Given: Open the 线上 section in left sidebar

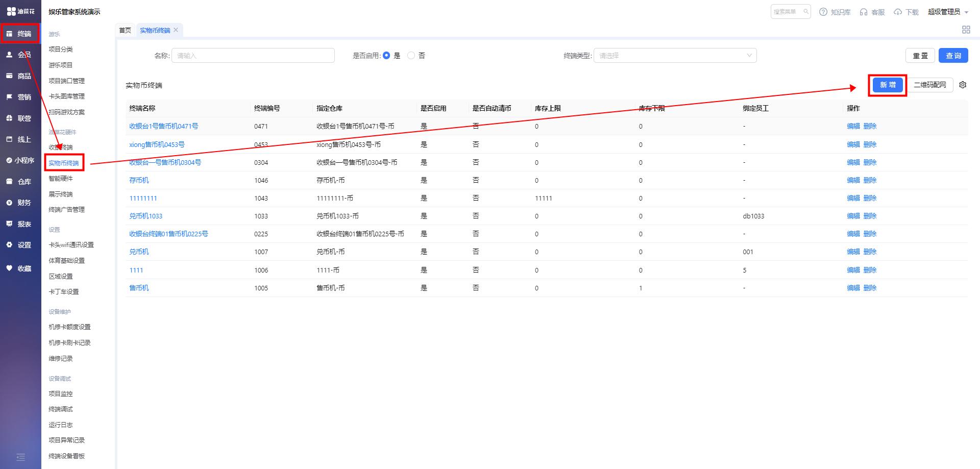Looking at the screenshot, I should (x=20, y=139).
